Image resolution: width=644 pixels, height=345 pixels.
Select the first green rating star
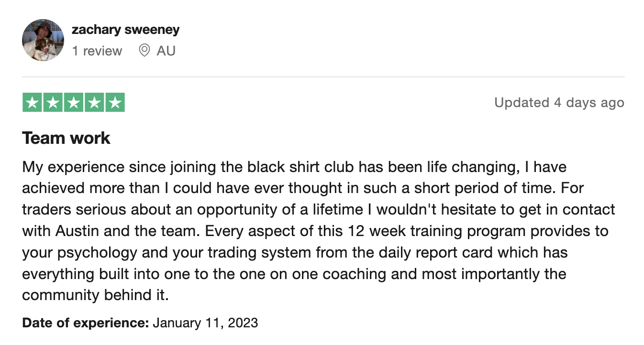point(32,103)
